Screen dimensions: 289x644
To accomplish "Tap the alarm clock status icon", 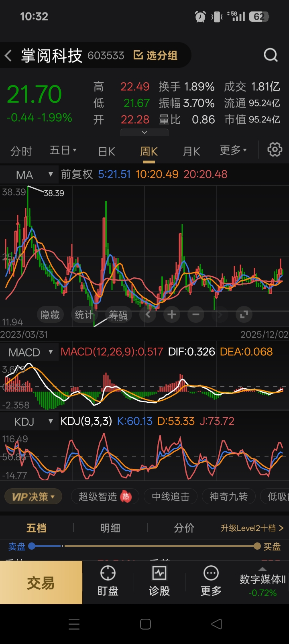I will (200, 16).
